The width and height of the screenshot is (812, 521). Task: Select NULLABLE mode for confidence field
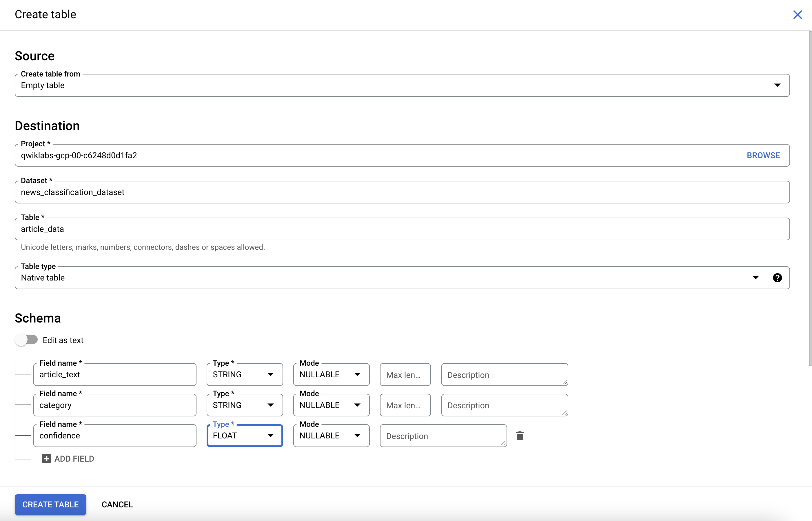329,436
